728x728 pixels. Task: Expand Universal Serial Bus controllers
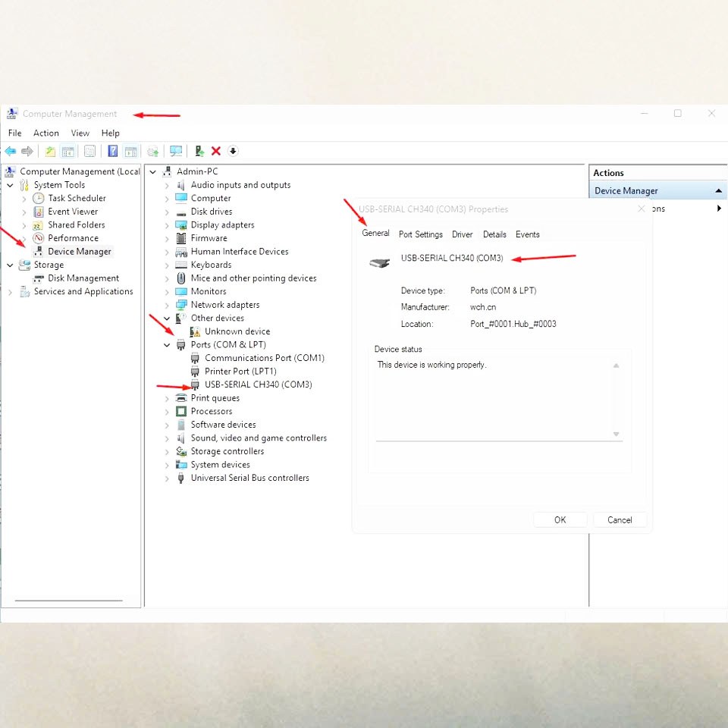coord(167,479)
